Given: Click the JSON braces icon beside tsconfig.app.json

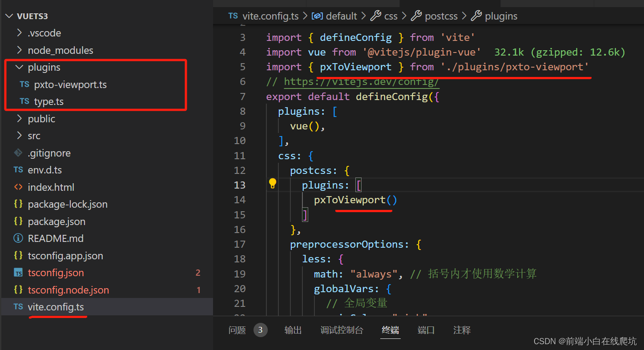Looking at the screenshot, I should pyautogui.click(x=18, y=256).
